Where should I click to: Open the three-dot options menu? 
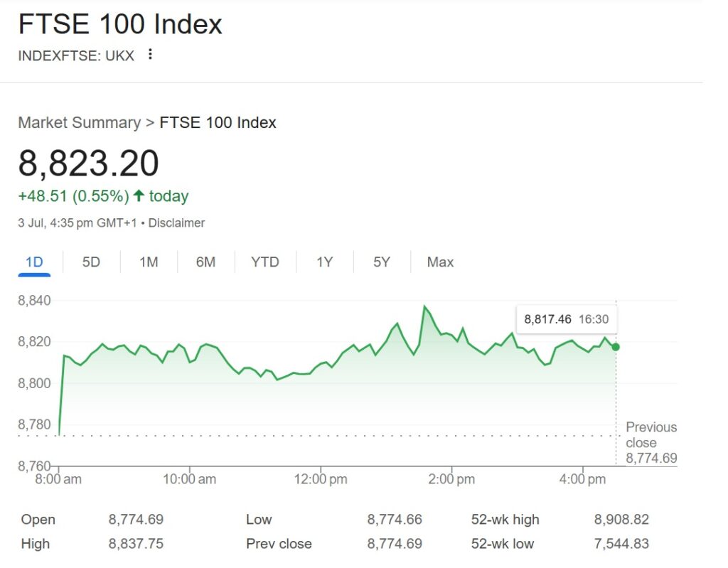tap(150, 55)
